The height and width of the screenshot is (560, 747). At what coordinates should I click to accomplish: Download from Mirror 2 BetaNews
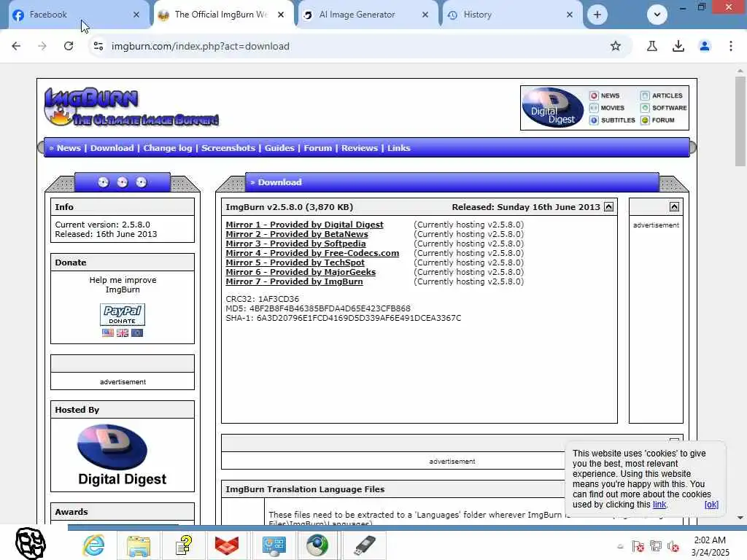tap(297, 234)
